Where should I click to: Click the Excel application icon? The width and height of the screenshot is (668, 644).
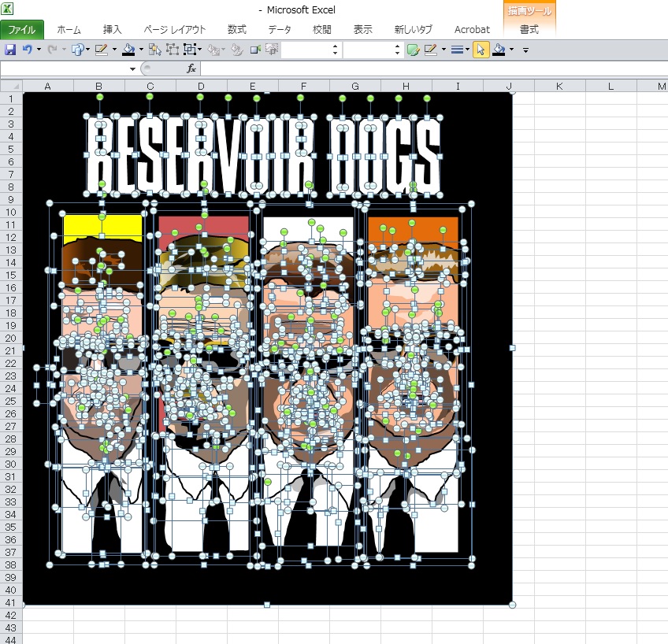(x=7, y=9)
